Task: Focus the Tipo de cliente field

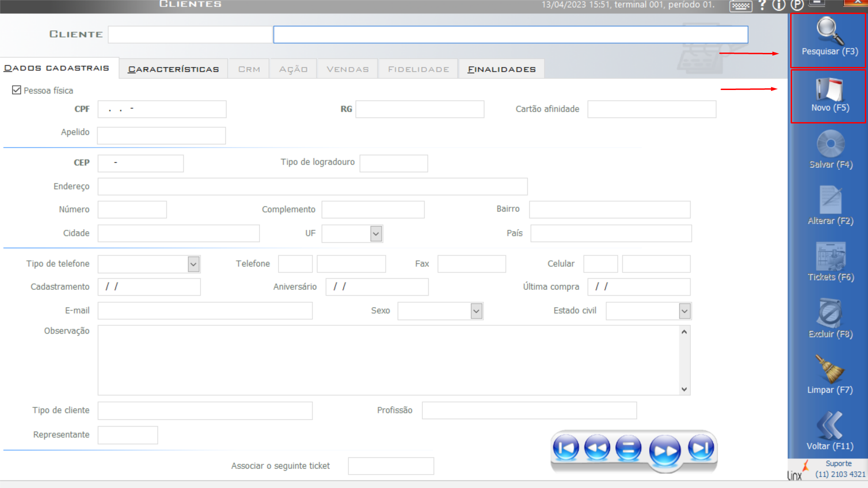Action: click(x=205, y=411)
